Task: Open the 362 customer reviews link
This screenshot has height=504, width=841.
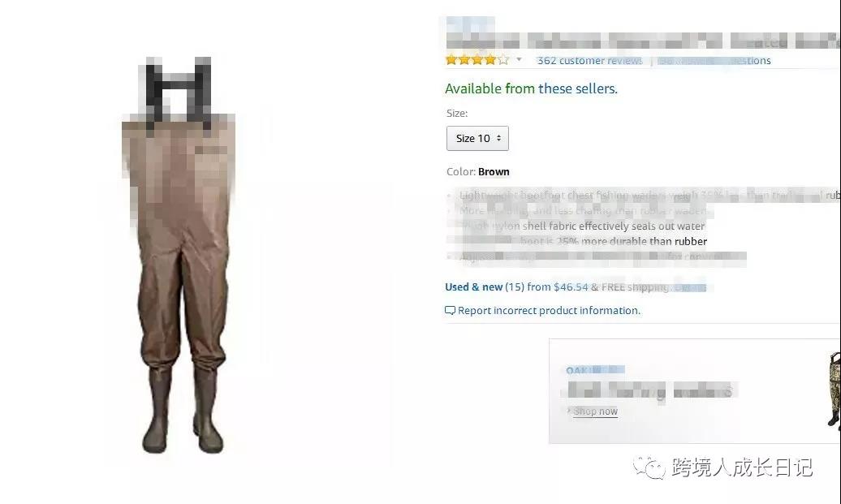Action: [589, 61]
